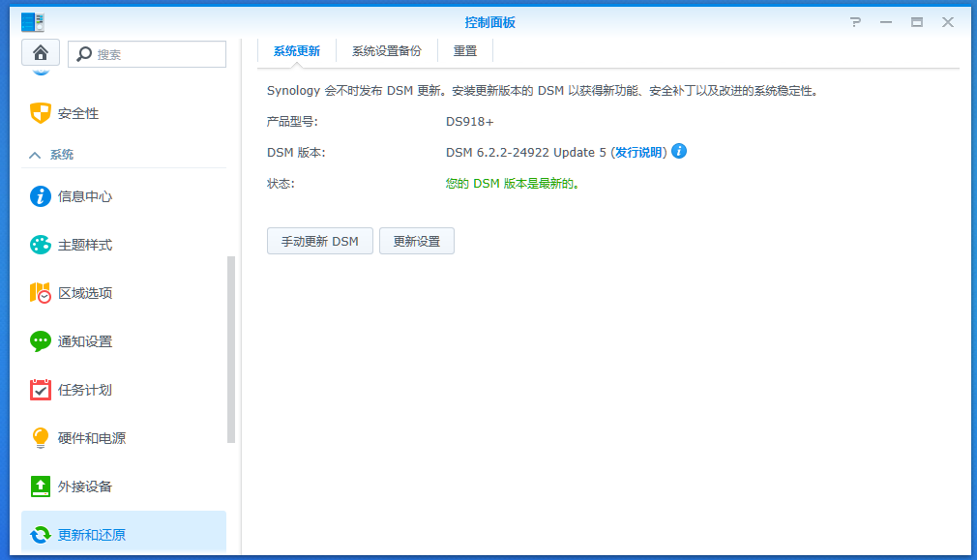Select 更新和还原 in sidebar
The width and height of the screenshot is (977, 560).
coord(124,533)
